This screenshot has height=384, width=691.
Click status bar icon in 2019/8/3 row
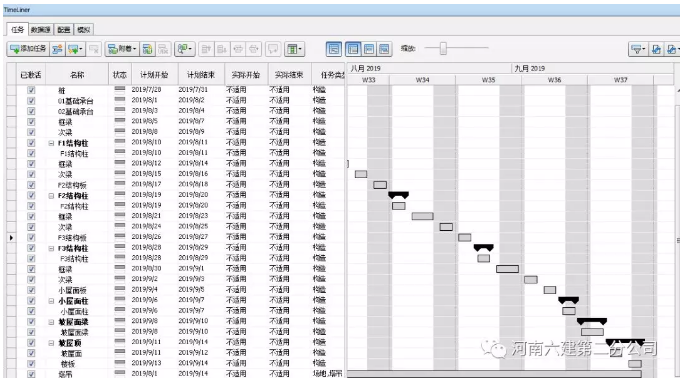119,111
